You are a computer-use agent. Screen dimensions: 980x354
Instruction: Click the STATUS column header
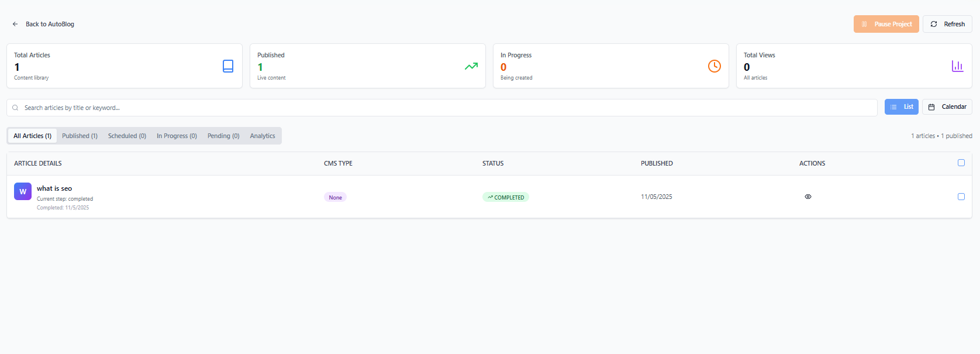coord(493,163)
